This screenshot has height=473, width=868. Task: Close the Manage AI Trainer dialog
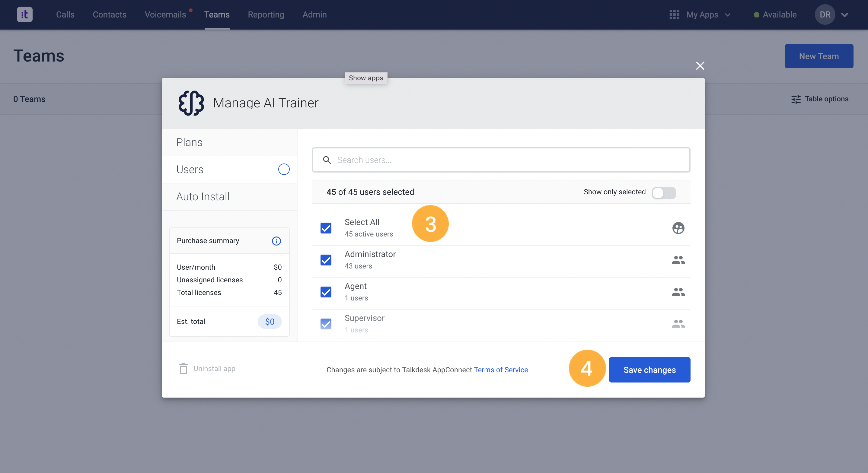tap(700, 66)
